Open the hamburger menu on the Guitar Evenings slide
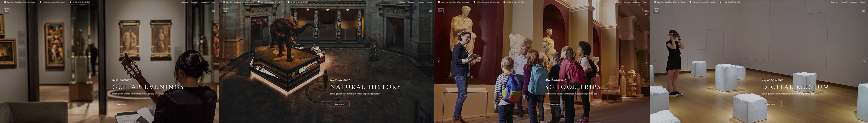The image size is (868, 123). click(x=214, y=11)
